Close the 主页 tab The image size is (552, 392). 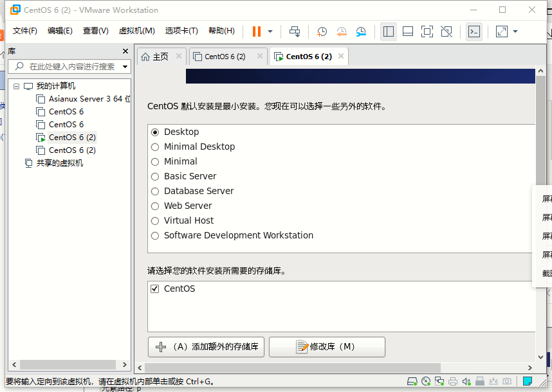[179, 56]
